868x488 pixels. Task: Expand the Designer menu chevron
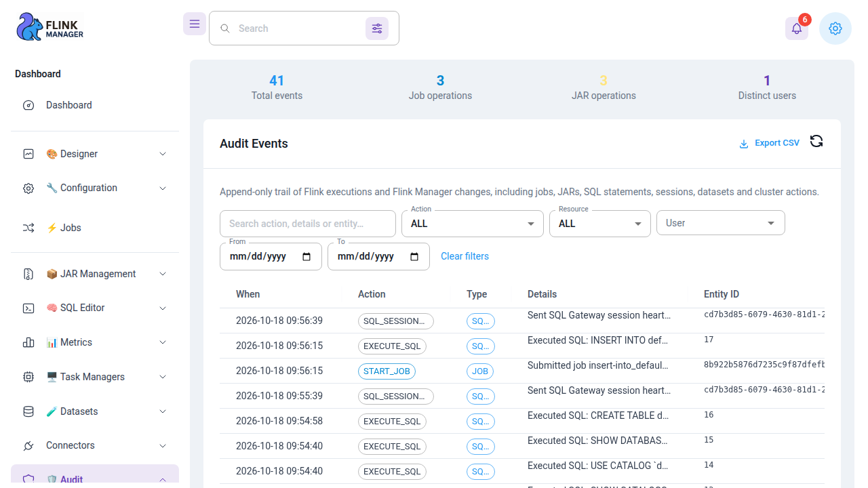tap(163, 154)
